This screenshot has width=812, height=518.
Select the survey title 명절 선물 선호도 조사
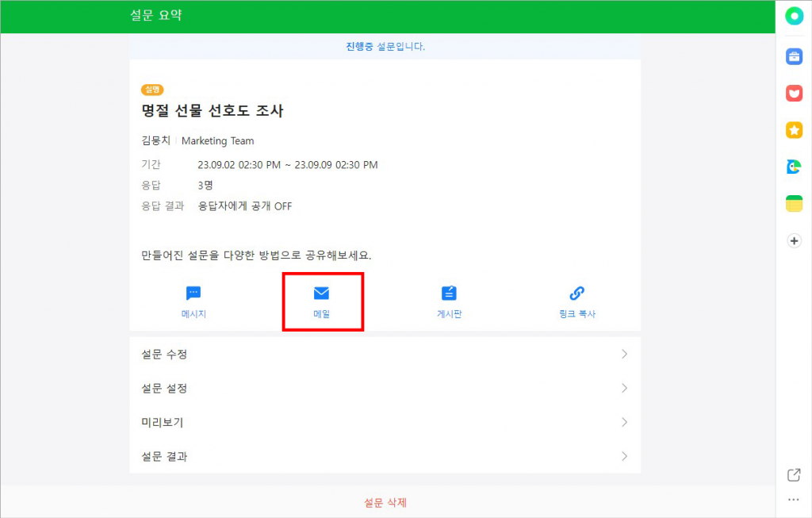[x=213, y=110]
